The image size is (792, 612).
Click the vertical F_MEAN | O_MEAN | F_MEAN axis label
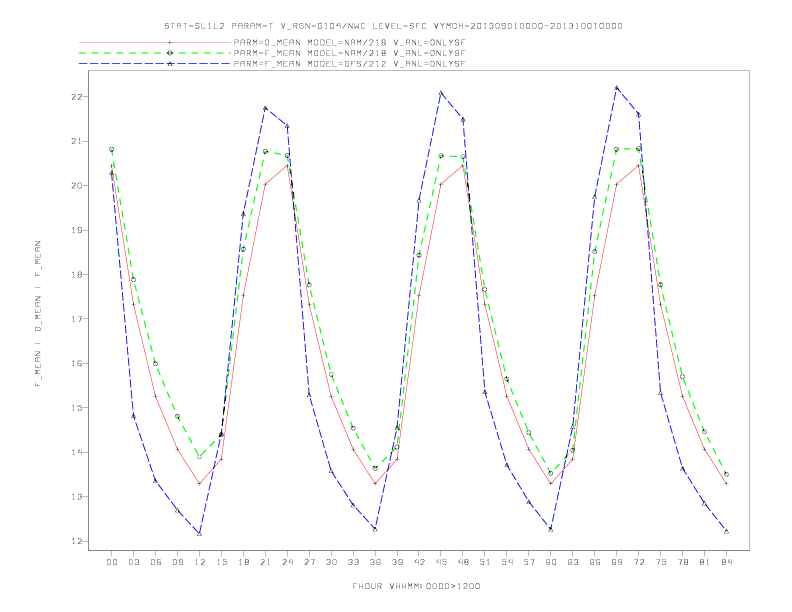pyautogui.click(x=38, y=314)
